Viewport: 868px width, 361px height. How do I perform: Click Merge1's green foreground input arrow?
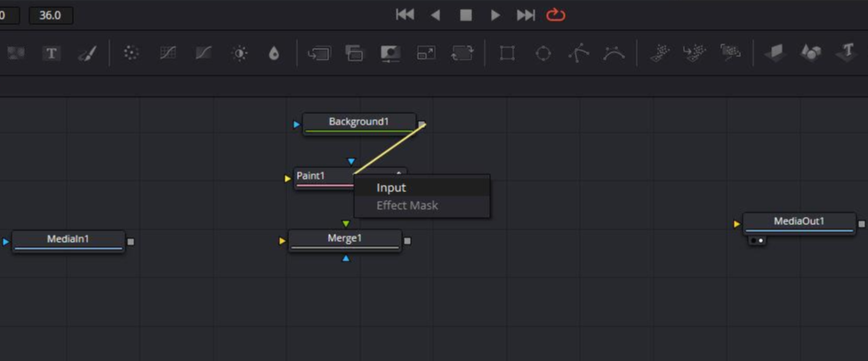tap(346, 224)
